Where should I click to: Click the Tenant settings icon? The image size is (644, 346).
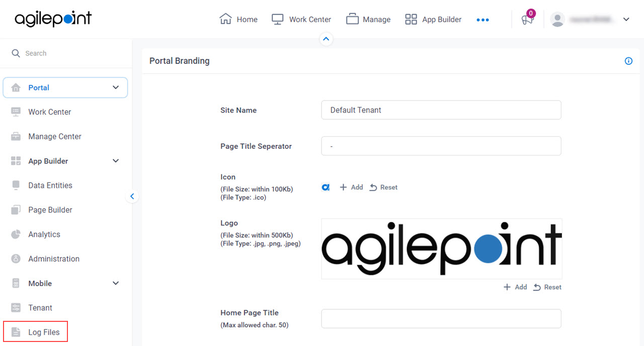click(x=16, y=308)
